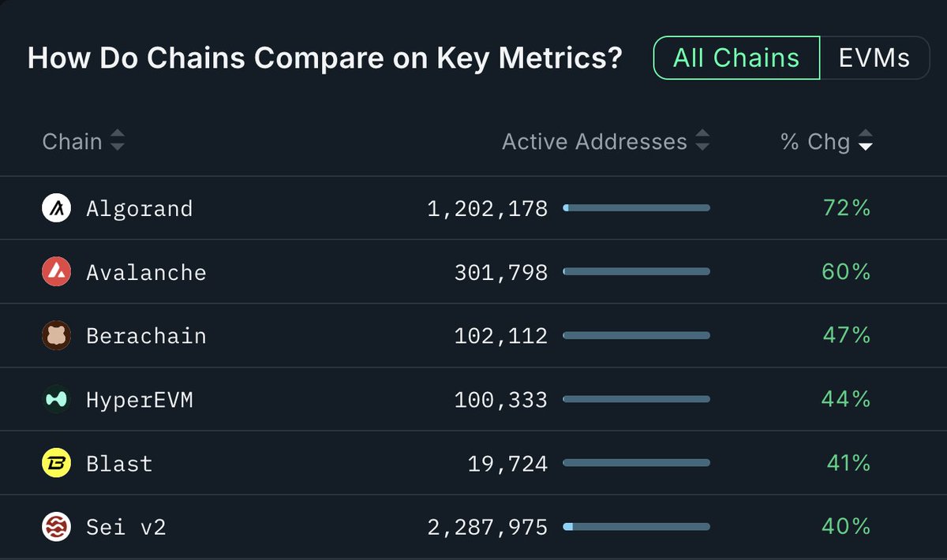Click the red Avalanche logo icon
947x560 pixels.
[x=56, y=272]
